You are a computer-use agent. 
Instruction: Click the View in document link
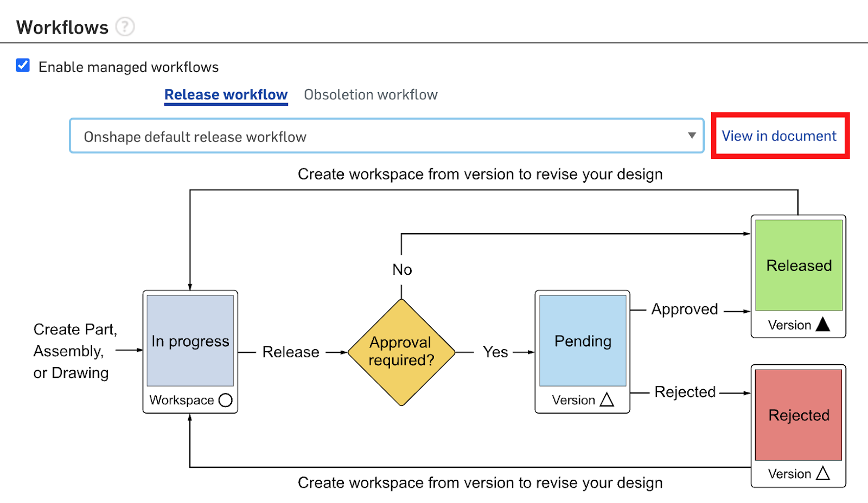tap(779, 136)
